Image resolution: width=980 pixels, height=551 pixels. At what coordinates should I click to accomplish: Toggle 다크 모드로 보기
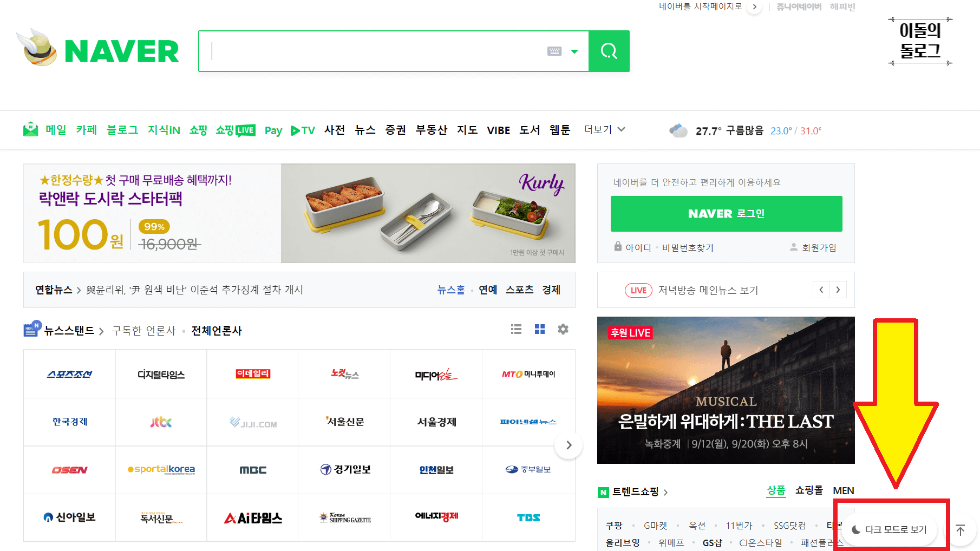pos(889,529)
